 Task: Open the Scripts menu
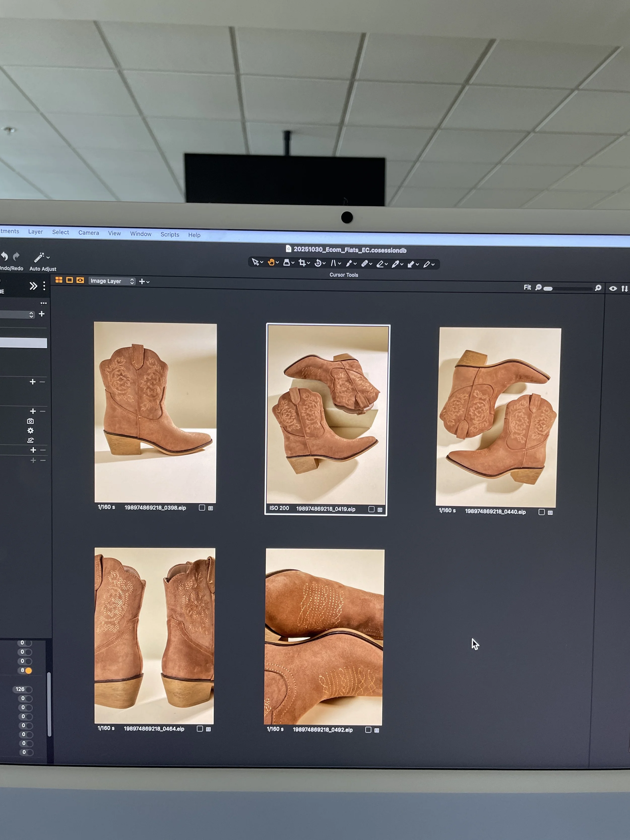170,234
